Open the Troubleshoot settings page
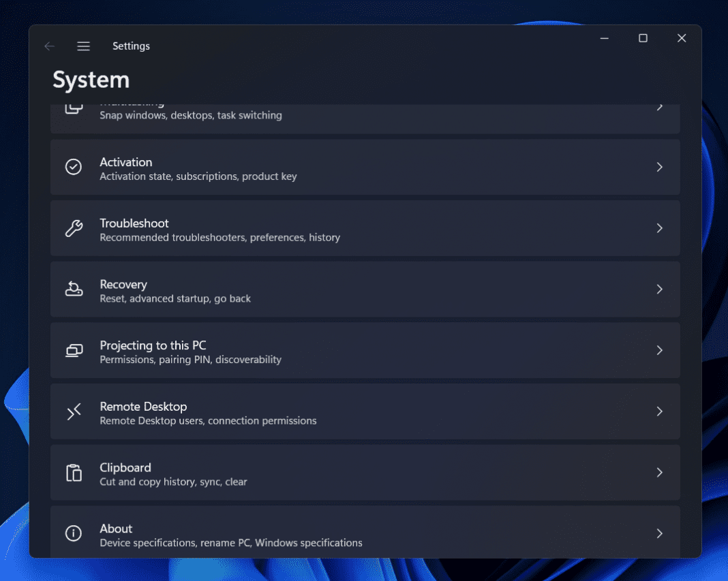This screenshot has width=728, height=581. tap(365, 228)
